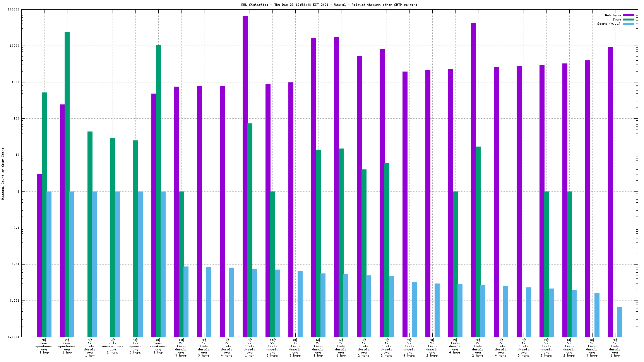Click the purple bar above 9@ zen.spamhaus.org

click(x=39, y=255)
